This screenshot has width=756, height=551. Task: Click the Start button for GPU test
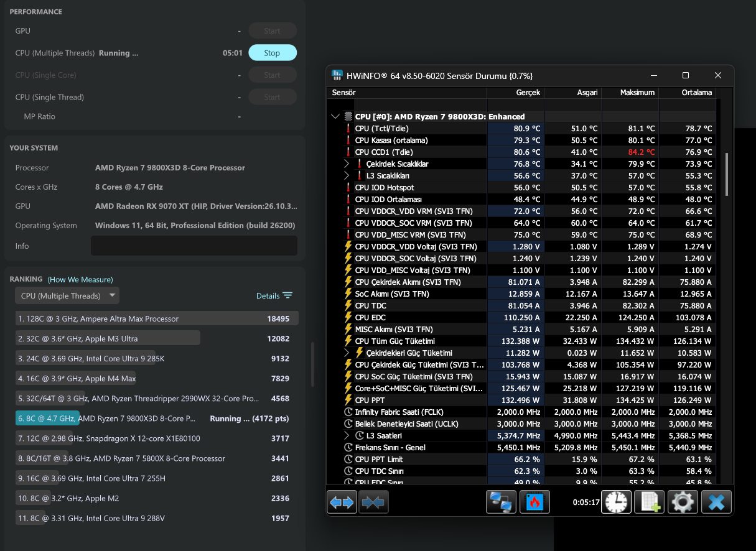pyautogui.click(x=273, y=30)
